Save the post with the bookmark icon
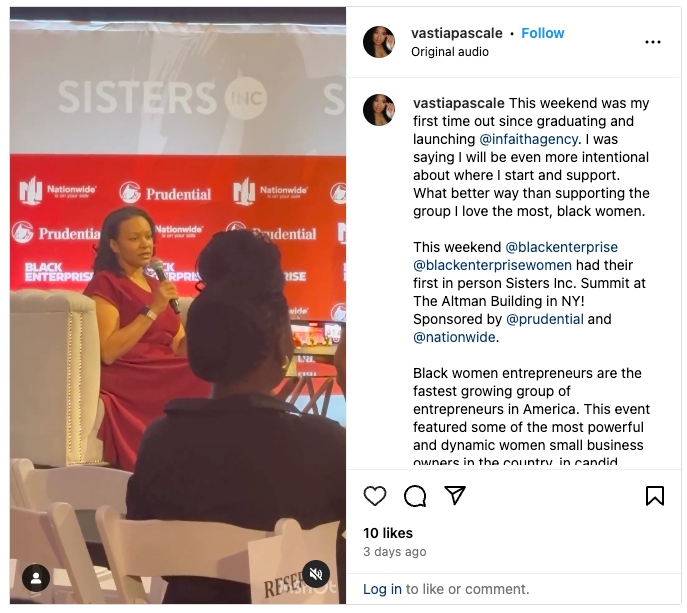This screenshot has width=687, height=613. pyautogui.click(x=655, y=496)
